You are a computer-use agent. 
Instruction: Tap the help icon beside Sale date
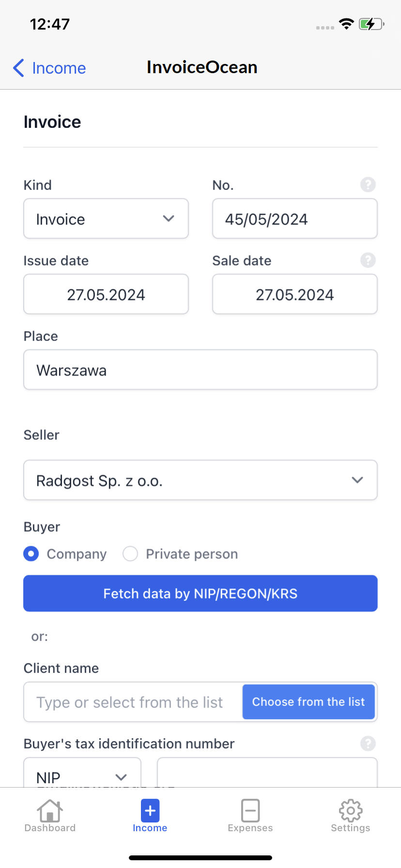368,260
